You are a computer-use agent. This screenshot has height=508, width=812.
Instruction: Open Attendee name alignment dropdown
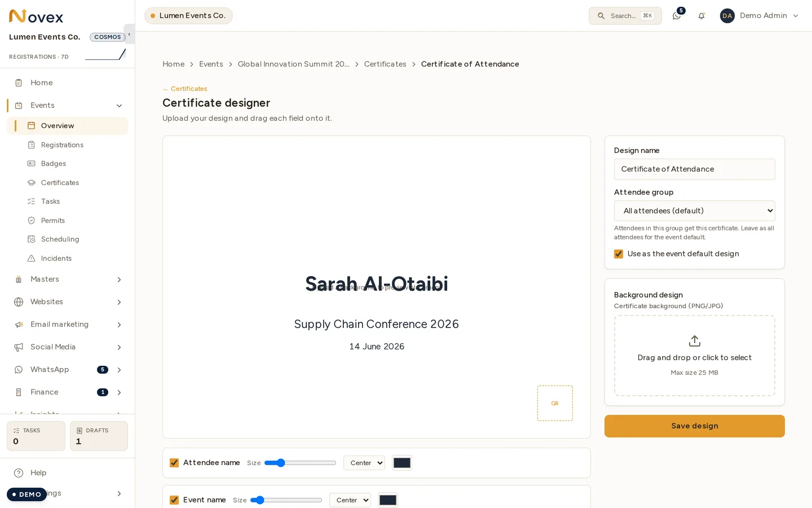(x=364, y=463)
